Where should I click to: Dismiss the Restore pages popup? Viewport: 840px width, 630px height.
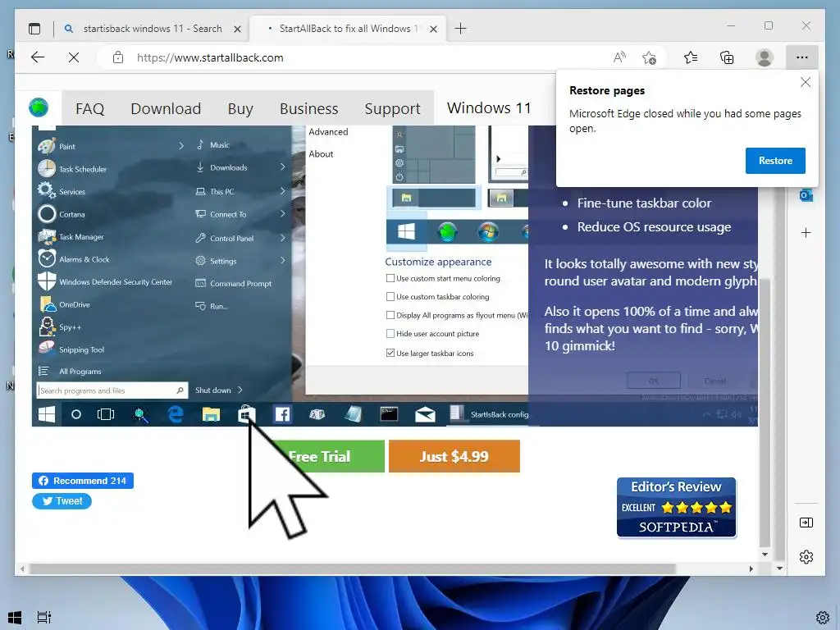[x=806, y=82]
